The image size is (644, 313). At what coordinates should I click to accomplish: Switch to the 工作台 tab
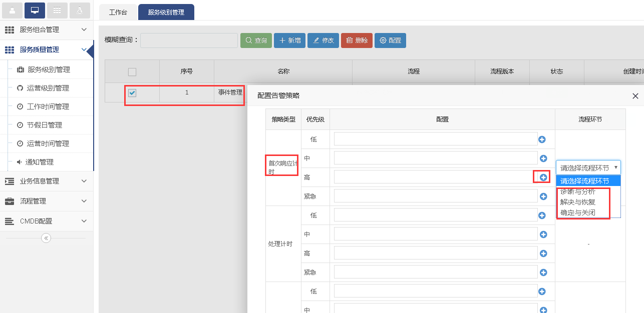pyautogui.click(x=118, y=12)
